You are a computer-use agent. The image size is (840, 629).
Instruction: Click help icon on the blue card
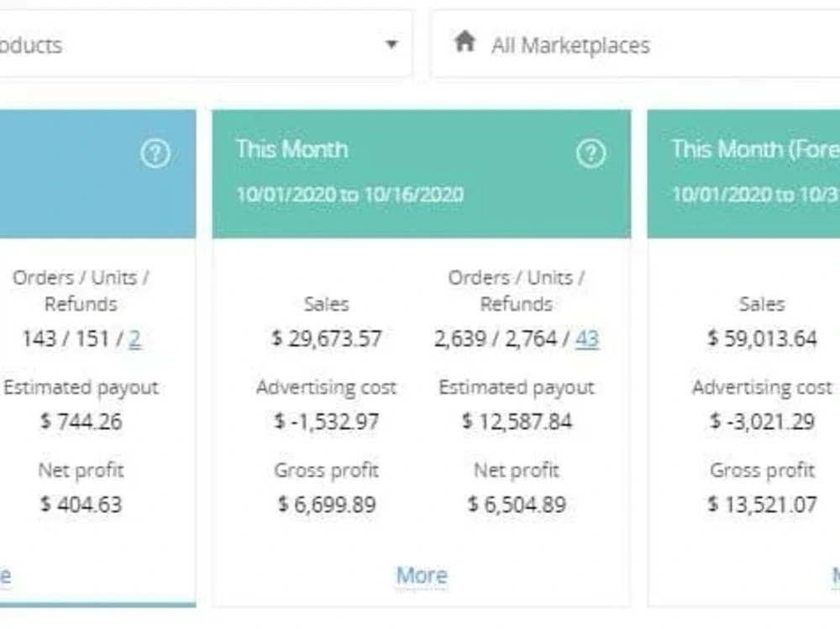tap(155, 154)
